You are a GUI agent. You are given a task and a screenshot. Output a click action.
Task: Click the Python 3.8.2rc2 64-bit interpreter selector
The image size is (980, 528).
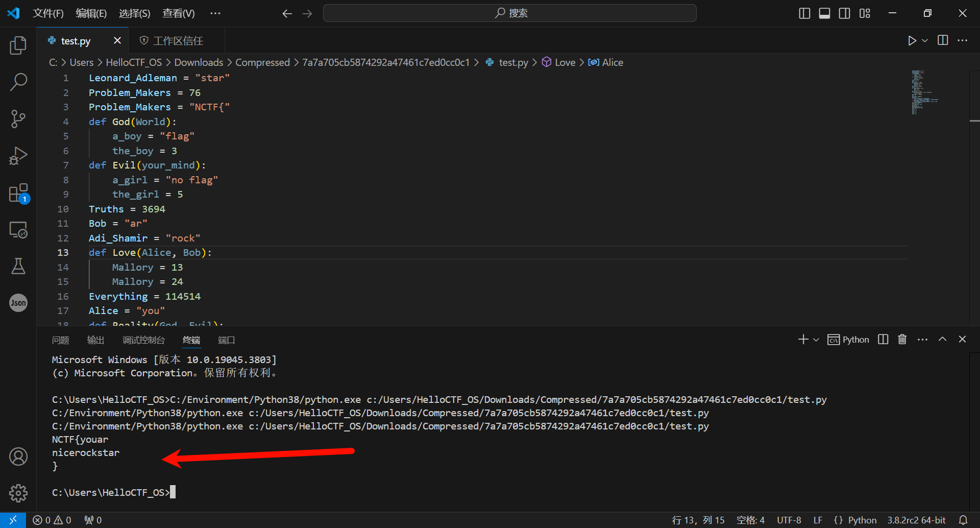click(916, 520)
